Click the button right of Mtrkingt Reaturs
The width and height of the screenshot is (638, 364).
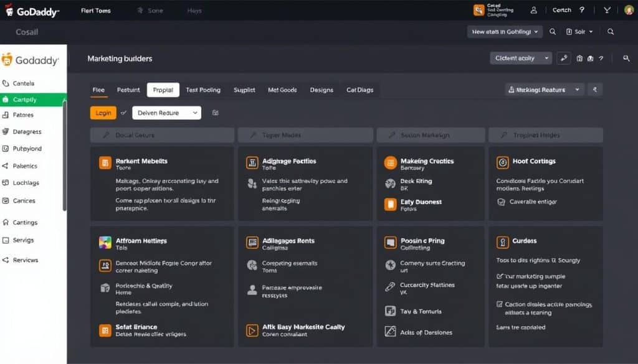tap(595, 90)
